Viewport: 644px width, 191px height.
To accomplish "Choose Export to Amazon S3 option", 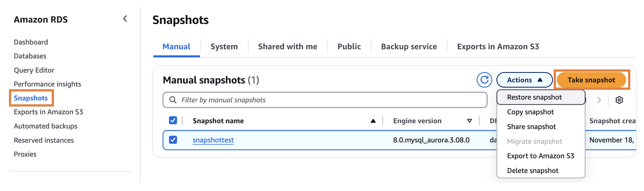I will [x=540, y=156].
